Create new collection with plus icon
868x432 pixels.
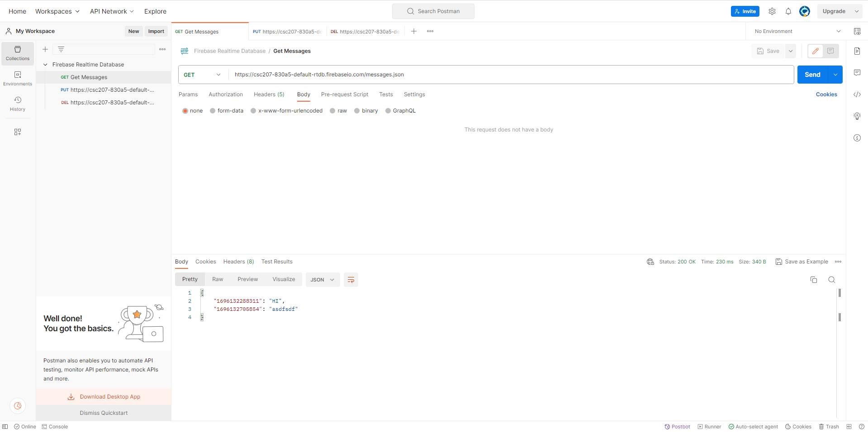coord(45,49)
